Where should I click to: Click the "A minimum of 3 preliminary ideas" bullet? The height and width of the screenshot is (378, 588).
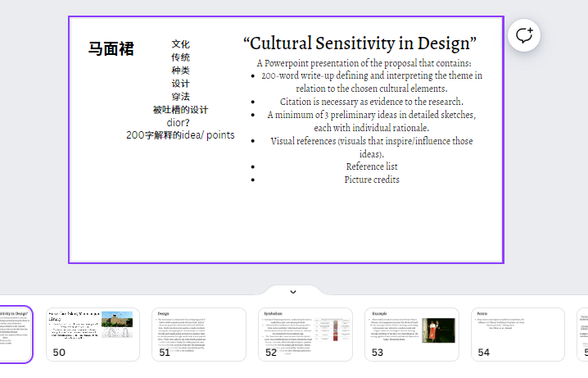[x=372, y=121]
